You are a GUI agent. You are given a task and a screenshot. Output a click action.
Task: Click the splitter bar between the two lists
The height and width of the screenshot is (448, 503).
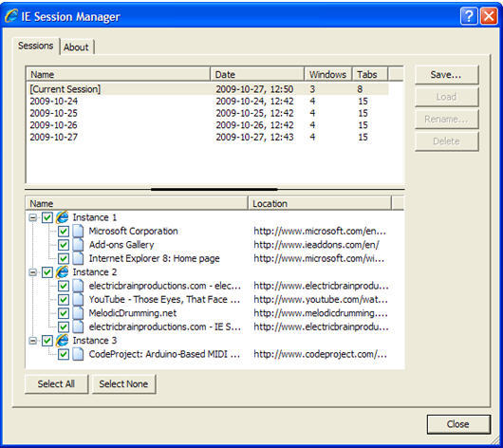pos(214,189)
